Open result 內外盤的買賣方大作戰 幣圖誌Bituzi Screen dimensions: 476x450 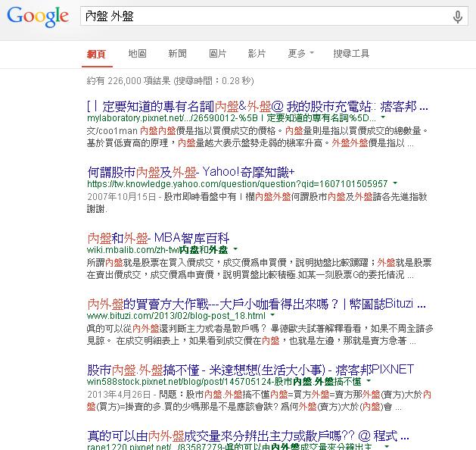point(257,304)
